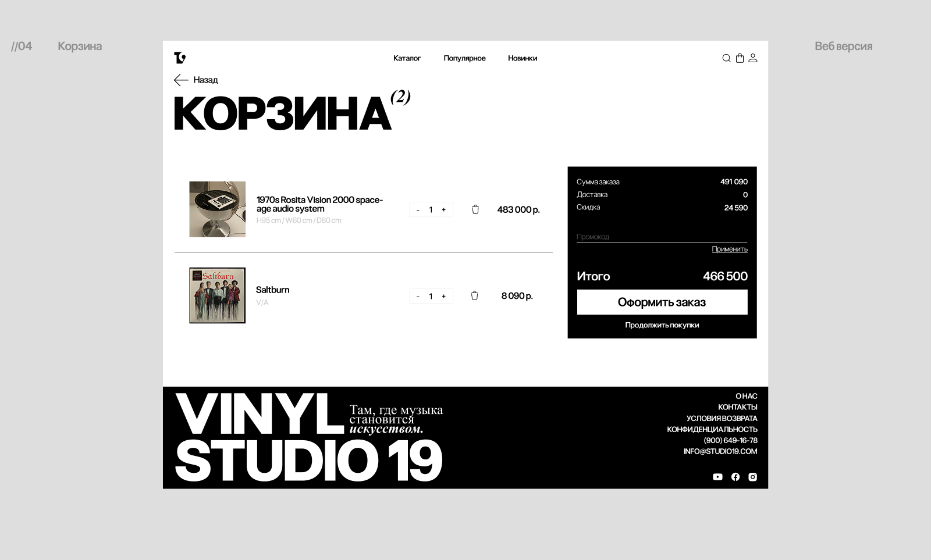The image size is (931, 560).
Task: Open the Facebook icon in footer
Action: tap(735, 477)
